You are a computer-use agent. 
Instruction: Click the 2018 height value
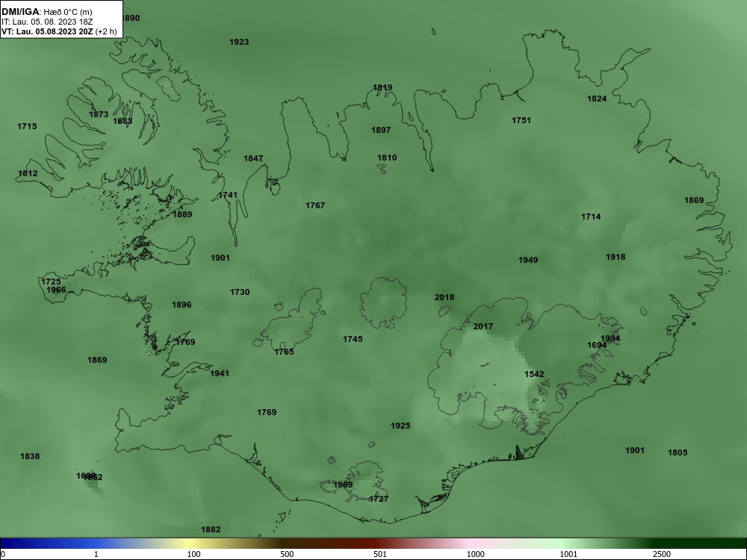click(444, 298)
